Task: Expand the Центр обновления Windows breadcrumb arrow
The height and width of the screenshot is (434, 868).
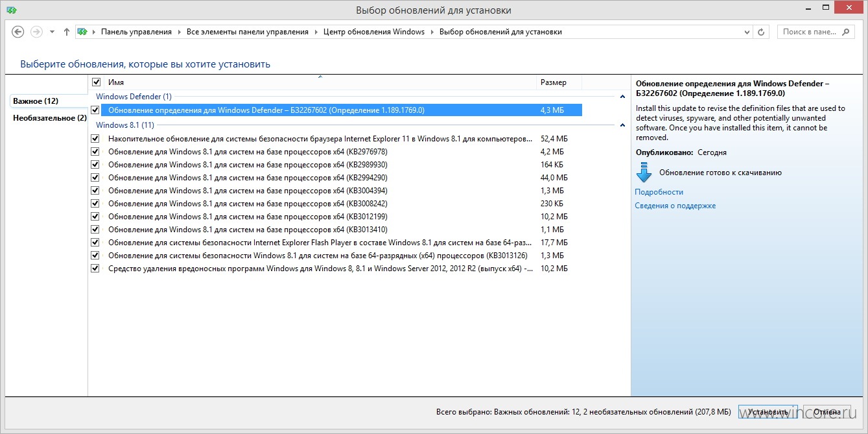Action: [x=432, y=32]
